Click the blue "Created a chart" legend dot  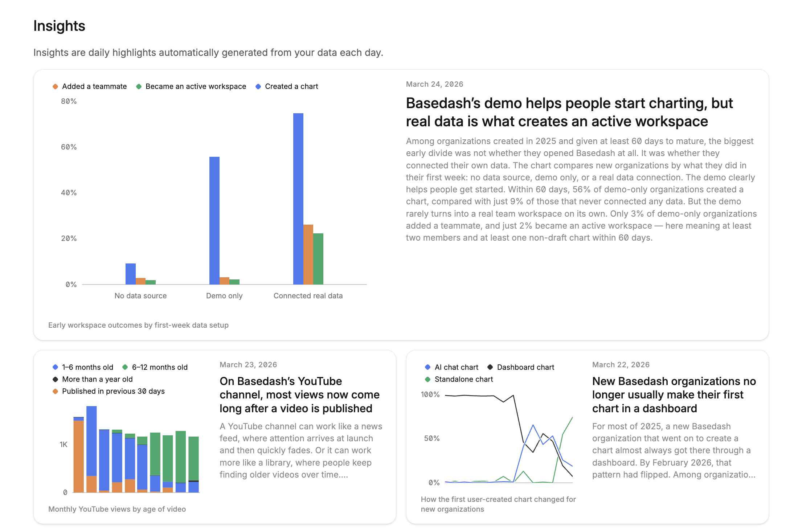259,86
